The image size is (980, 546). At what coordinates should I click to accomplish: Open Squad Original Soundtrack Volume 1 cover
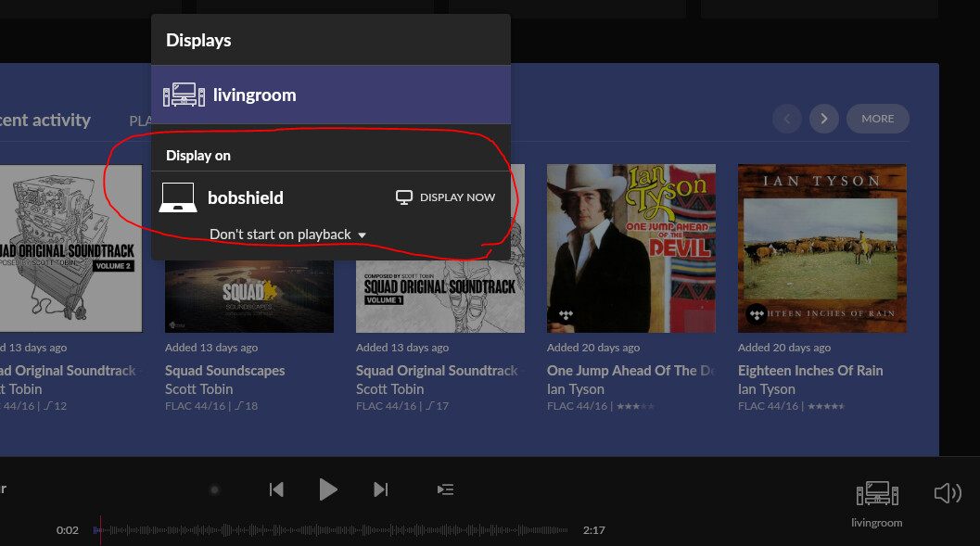click(440, 296)
